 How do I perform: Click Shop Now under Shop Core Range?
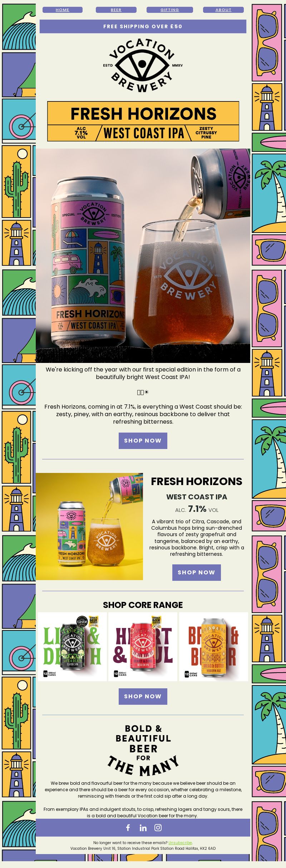pyautogui.click(x=143, y=697)
